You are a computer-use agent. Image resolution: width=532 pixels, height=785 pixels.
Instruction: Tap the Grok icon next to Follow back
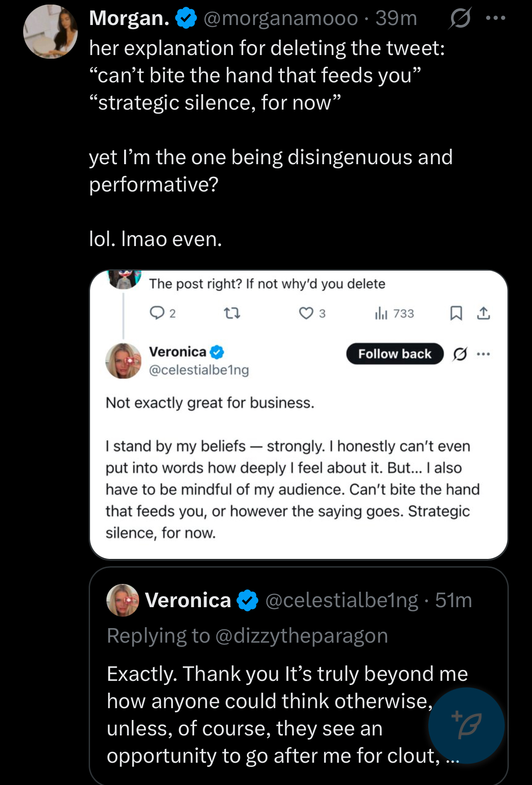coord(460,354)
